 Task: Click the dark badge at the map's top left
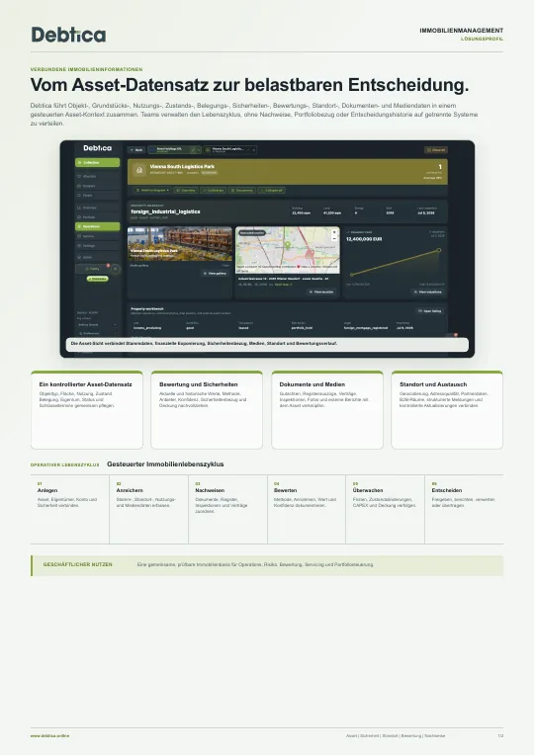point(252,233)
